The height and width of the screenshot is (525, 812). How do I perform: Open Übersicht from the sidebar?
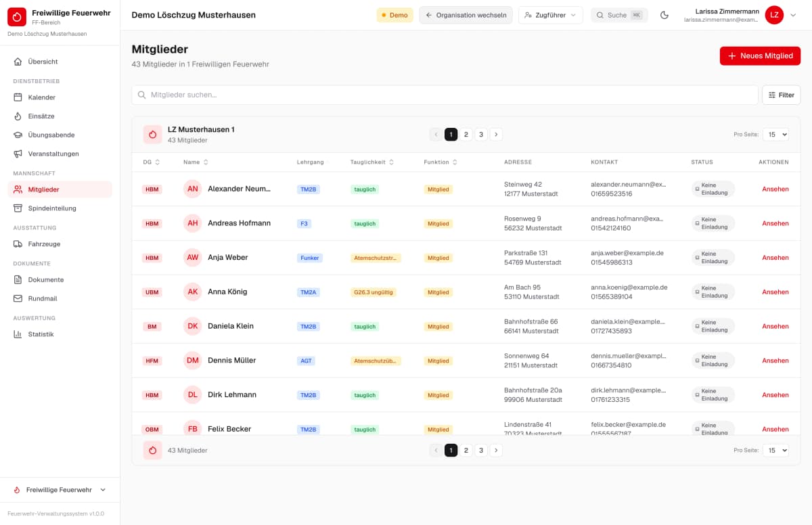pyautogui.click(x=60, y=62)
